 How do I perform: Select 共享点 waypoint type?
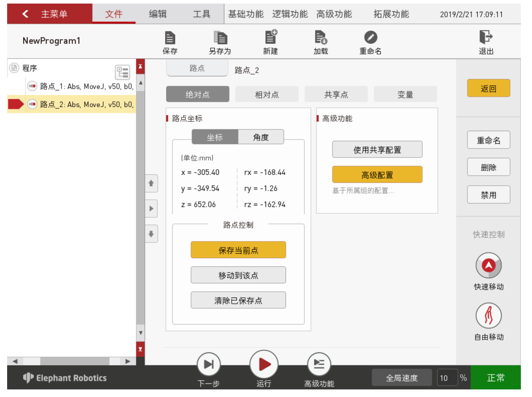pyautogui.click(x=336, y=94)
